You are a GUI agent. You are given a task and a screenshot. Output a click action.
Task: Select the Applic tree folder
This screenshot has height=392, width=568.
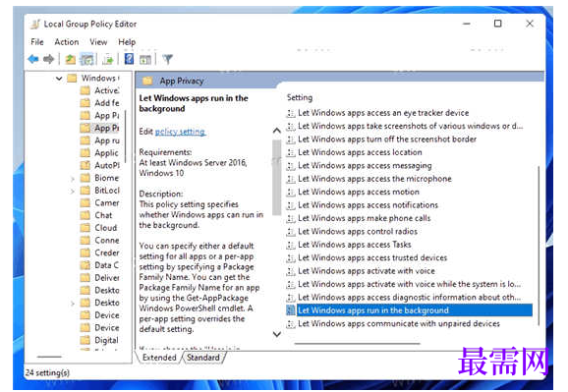click(x=100, y=153)
